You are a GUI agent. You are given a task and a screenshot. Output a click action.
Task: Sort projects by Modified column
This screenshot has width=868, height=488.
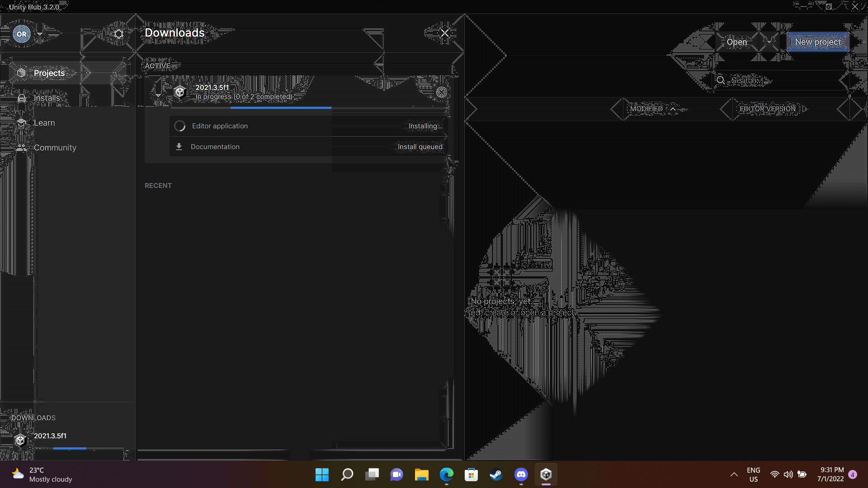pos(646,109)
